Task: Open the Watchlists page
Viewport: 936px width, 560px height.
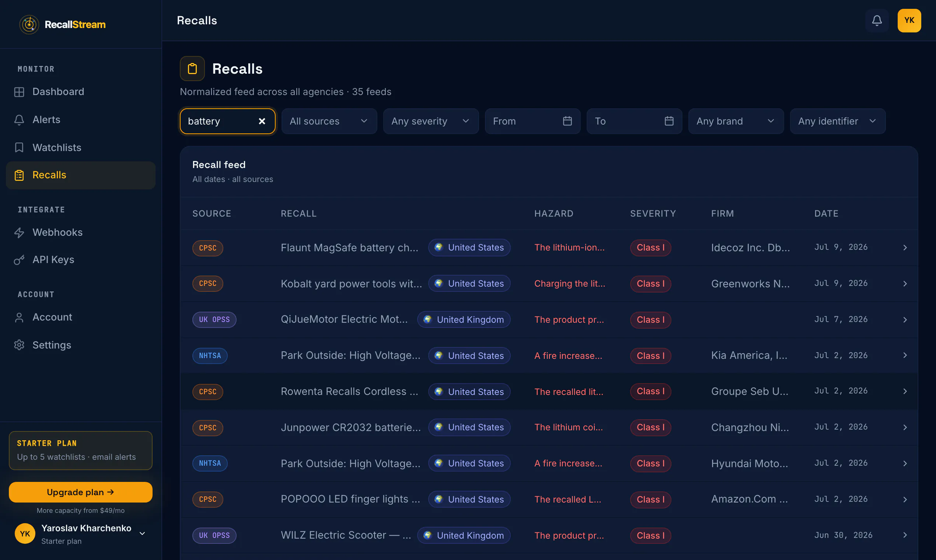Action: tap(81, 147)
